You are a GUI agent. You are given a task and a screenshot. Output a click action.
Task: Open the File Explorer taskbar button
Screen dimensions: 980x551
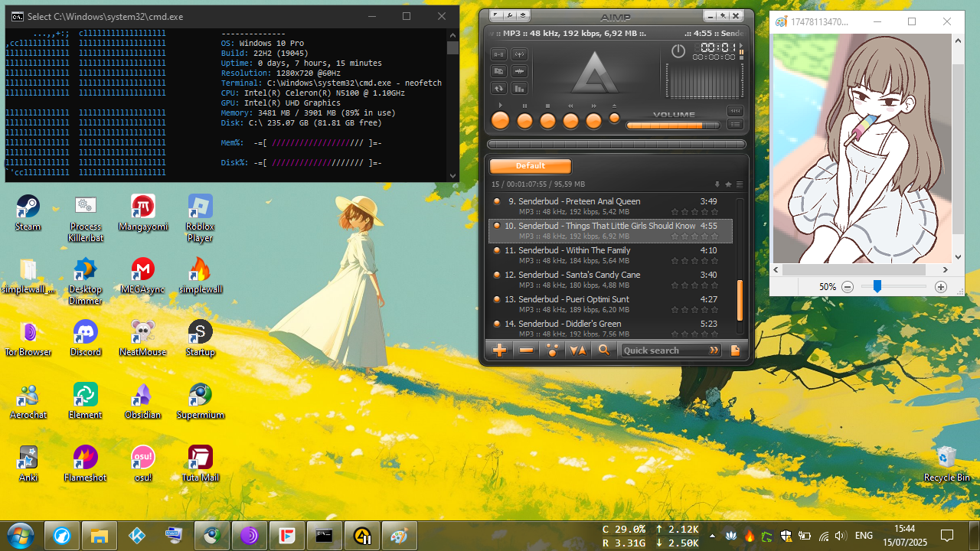tap(98, 536)
